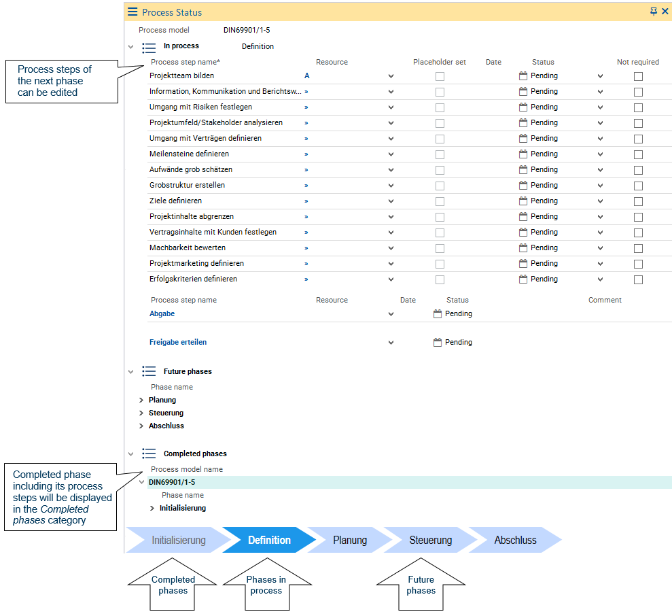The width and height of the screenshot is (672, 616).
Task: Open calendar icon for Projektinhalte abgrenzen
Action: [523, 217]
